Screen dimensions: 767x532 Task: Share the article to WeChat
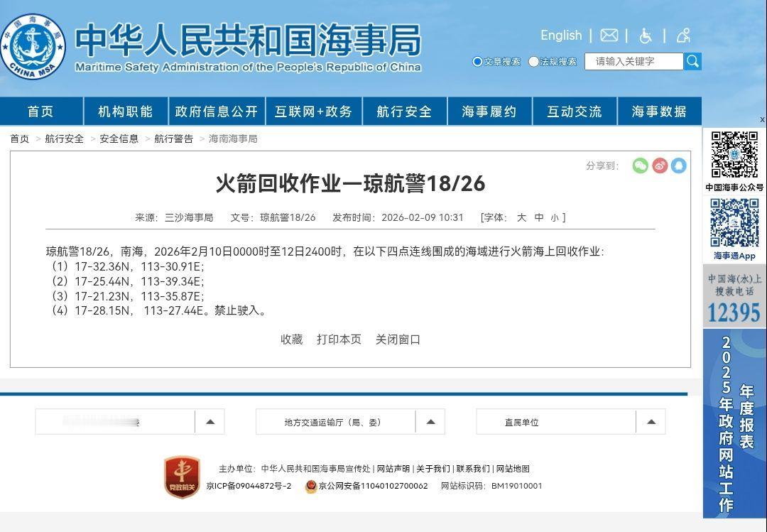coord(640,165)
